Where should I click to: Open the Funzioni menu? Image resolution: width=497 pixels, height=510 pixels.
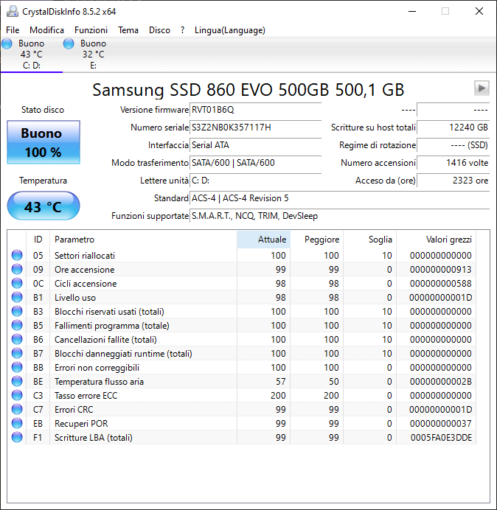(x=91, y=30)
